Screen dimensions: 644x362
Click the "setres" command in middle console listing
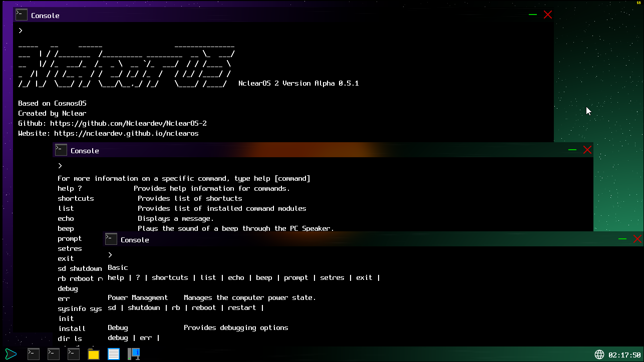(70, 248)
